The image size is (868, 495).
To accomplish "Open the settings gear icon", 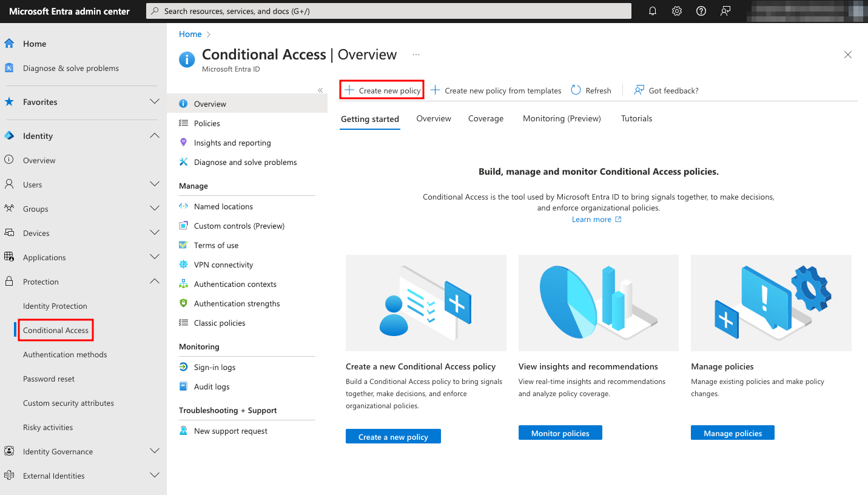I will pos(677,11).
